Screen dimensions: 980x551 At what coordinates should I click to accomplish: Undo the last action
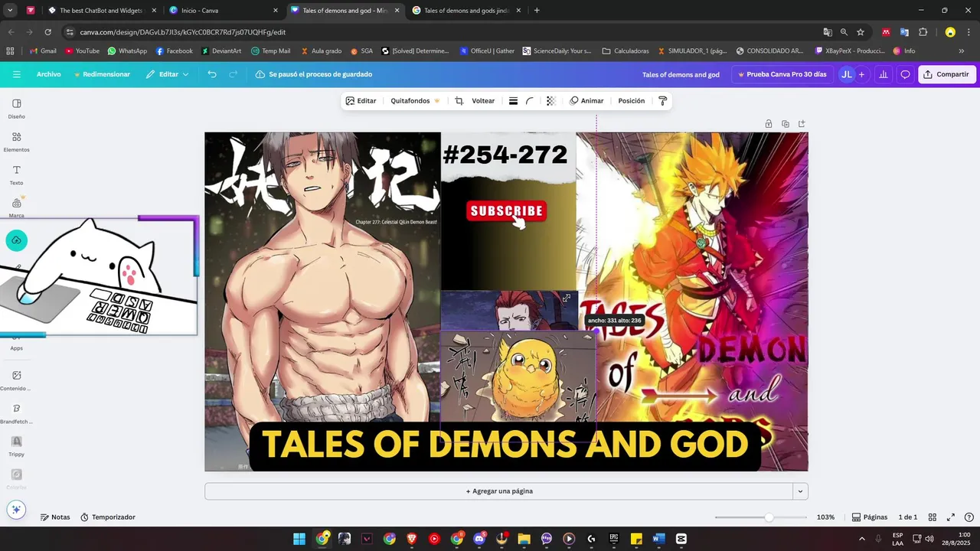point(212,74)
